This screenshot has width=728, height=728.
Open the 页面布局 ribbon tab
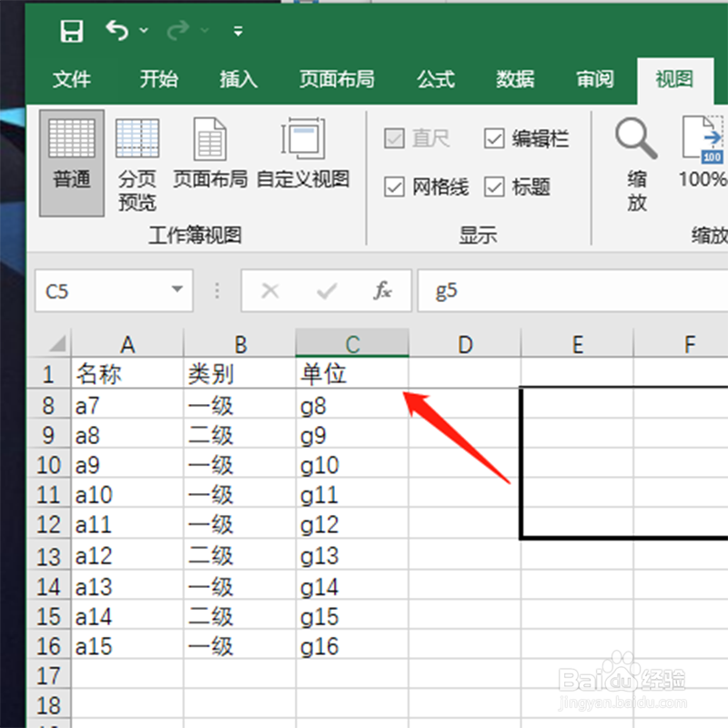(337, 79)
